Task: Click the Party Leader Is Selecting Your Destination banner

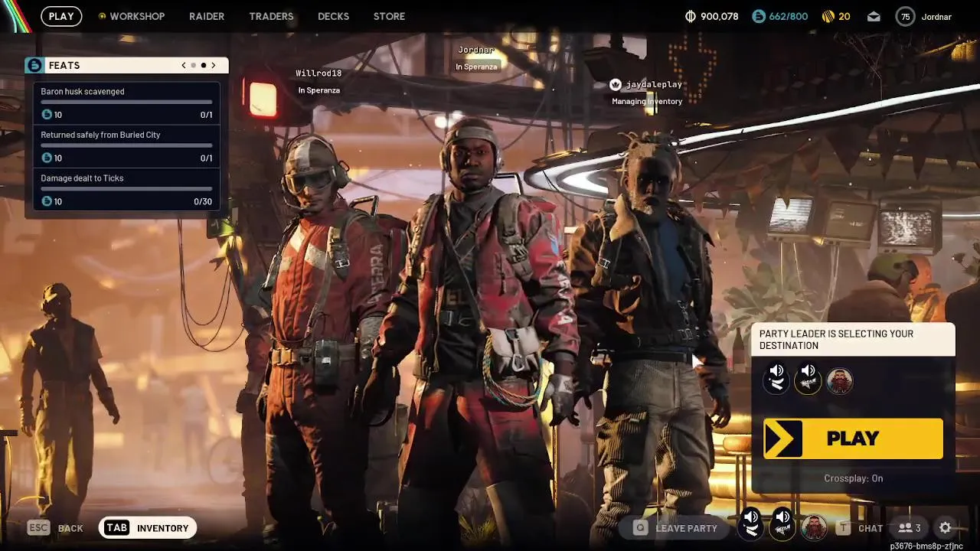Action: point(853,340)
